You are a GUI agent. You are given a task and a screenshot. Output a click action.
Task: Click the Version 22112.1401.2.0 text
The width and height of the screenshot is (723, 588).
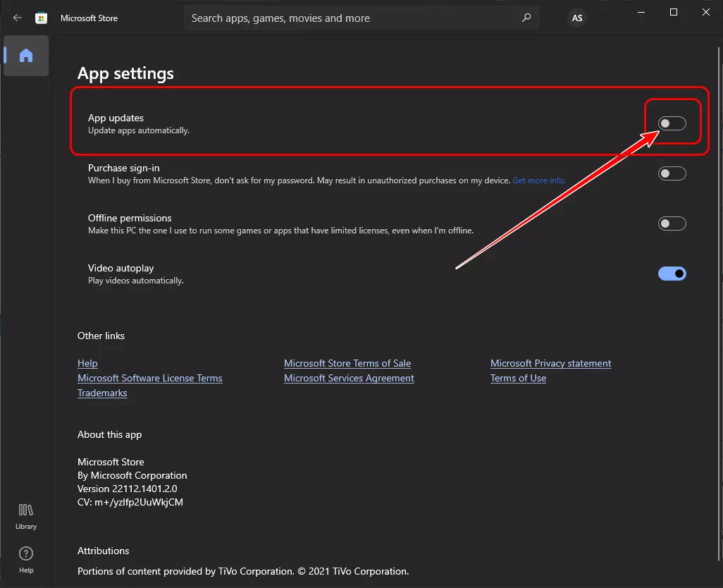(128, 489)
